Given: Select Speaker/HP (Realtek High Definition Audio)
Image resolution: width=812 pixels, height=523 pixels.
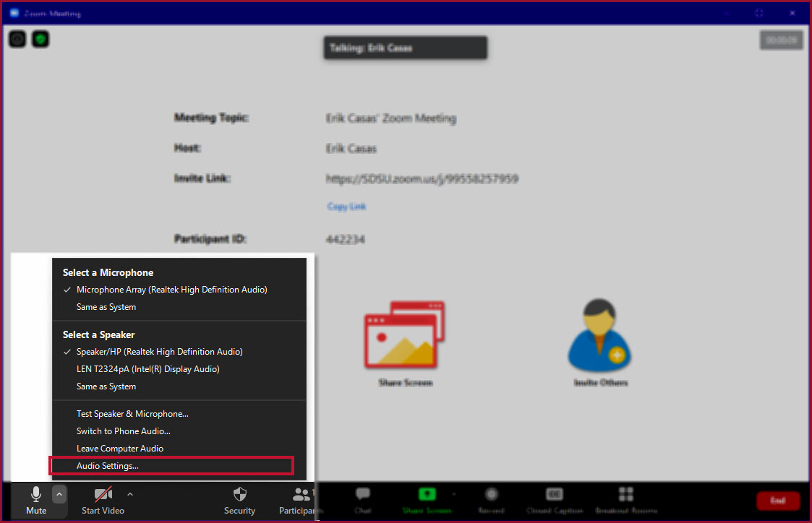Looking at the screenshot, I should pyautogui.click(x=179, y=352).
